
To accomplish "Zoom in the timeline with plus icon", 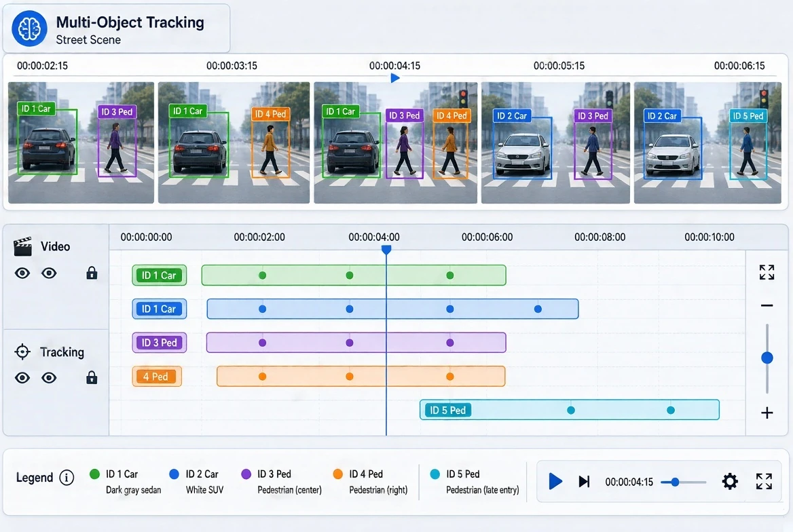I will [x=767, y=413].
